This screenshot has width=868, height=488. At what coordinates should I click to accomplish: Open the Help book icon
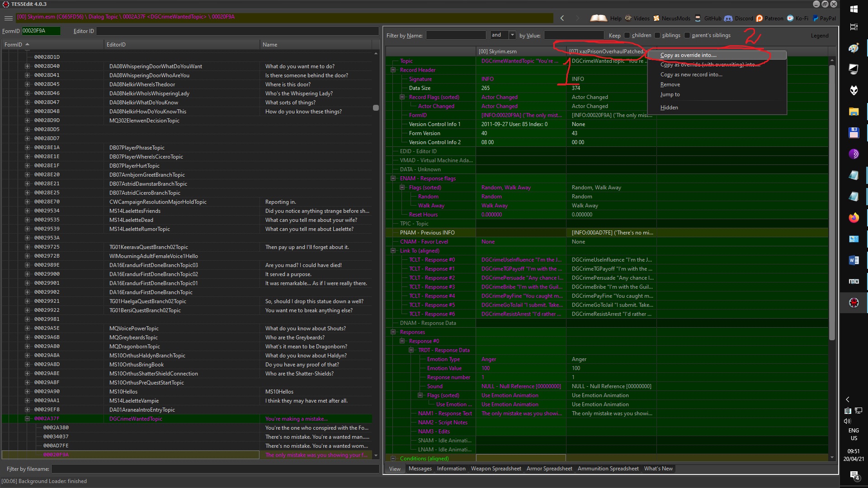[599, 18]
